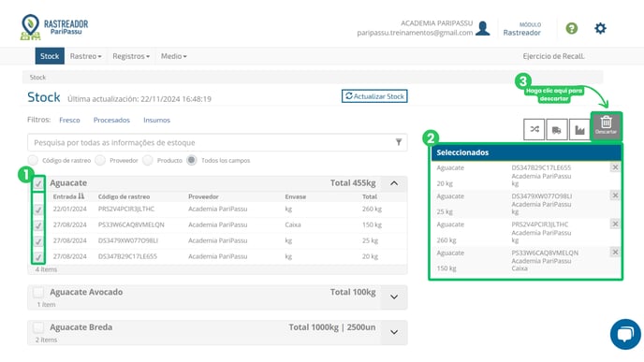The image size is (644, 362).
Task: Click the ACADEMIA PARIPASSU account name
Action: click(x=436, y=23)
